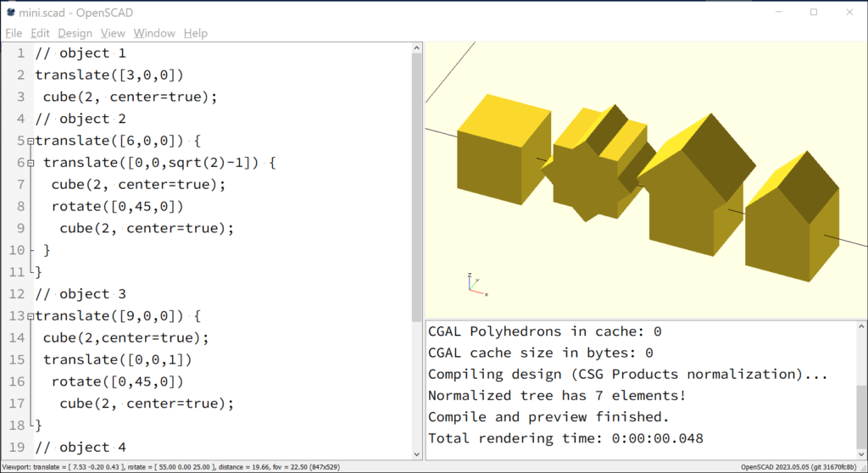Open the Help menu
Image resolution: width=868 pixels, height=473 pixels.
click(196, 33)
